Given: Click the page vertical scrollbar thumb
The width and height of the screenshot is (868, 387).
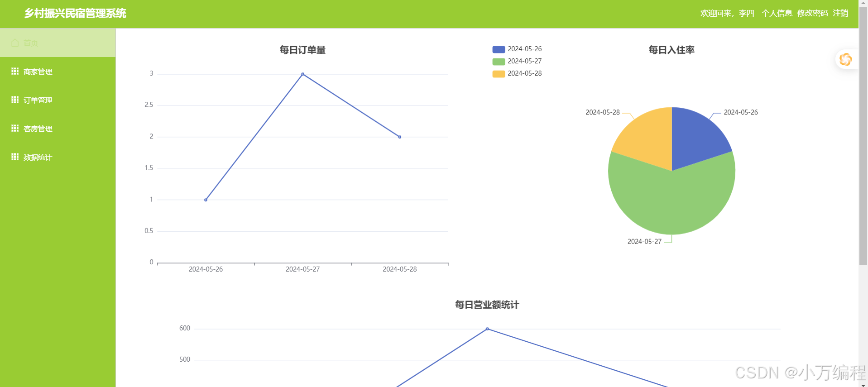Looking at the screenshot, I should click(863, 136).
